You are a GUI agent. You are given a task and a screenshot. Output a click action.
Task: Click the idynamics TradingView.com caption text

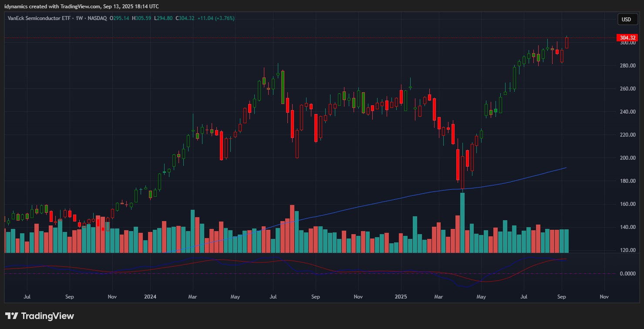click(81, 6)
